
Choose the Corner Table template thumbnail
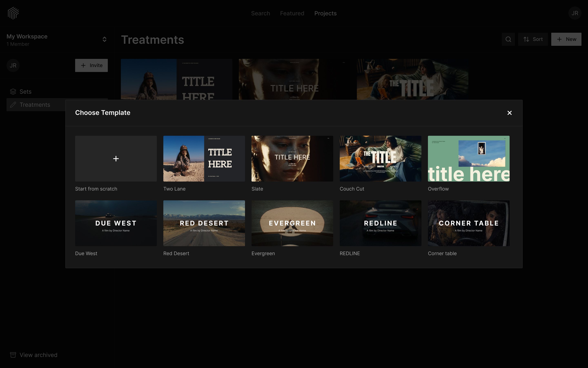(x=469, y=223)
